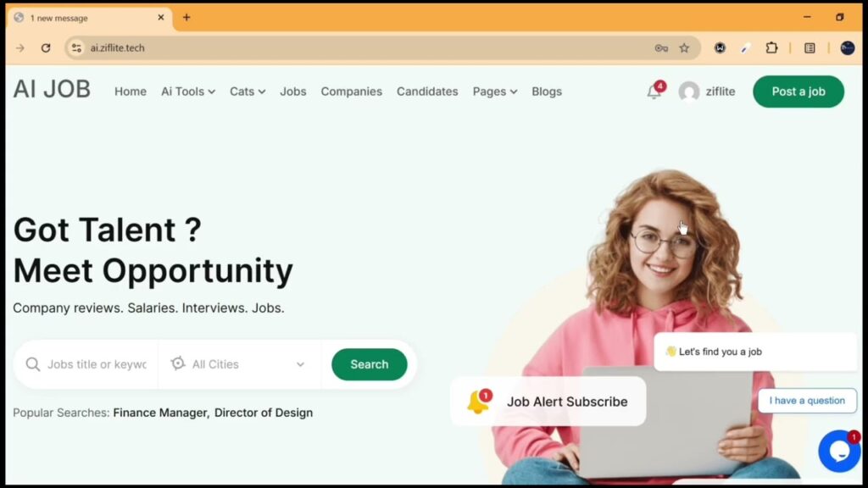Open the Candidates menu item
868x488 pixels.
[427, 91]
